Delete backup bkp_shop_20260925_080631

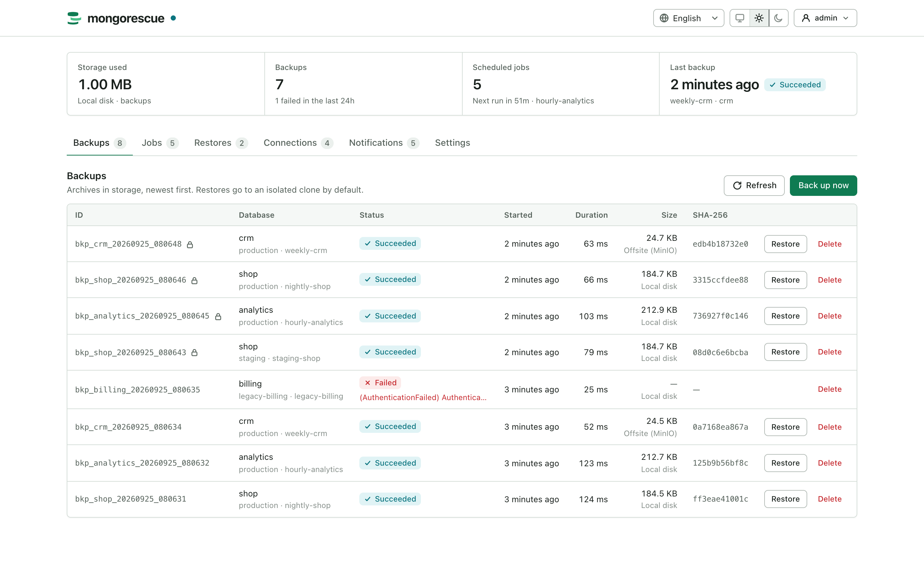pos(830,499)
